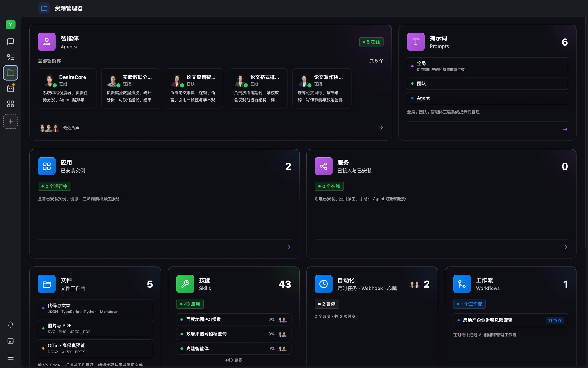The image size is (588, 368).
Task: Open the 克隆智能体 skill row
Action: 234,349
